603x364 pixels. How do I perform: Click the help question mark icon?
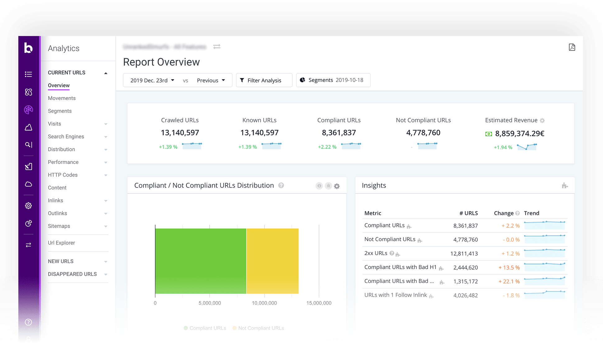[x=28, y=322]
